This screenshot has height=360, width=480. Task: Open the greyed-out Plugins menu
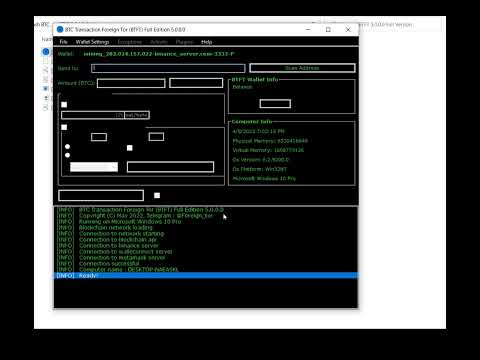click(184, 42)
